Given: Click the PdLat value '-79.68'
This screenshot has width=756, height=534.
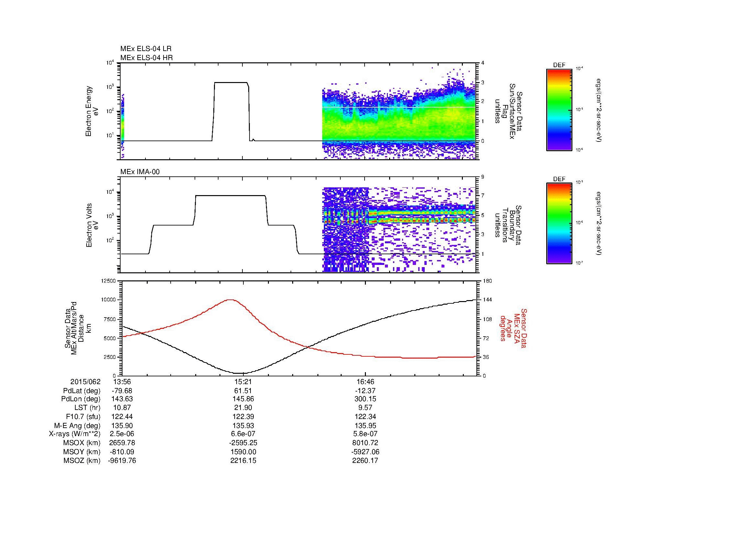Looking at the screenshot, I should point(122,391).
